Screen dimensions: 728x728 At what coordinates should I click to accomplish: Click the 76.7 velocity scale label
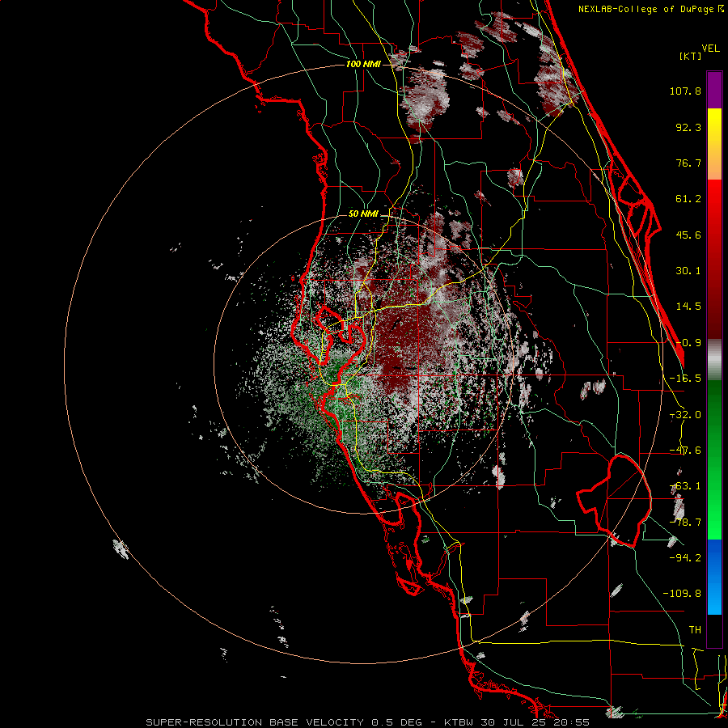pyautogui.click(x=688, y=163)
